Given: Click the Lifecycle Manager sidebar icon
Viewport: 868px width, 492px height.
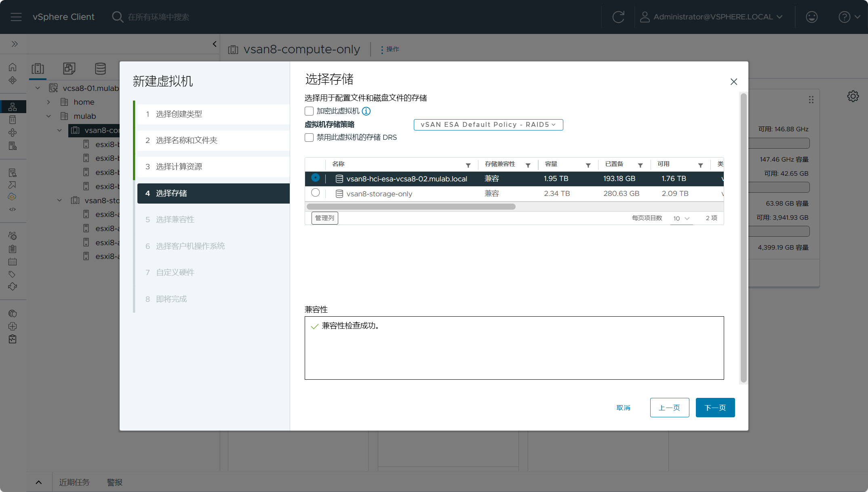Looking at the screenshot, I should pos(13,286).
